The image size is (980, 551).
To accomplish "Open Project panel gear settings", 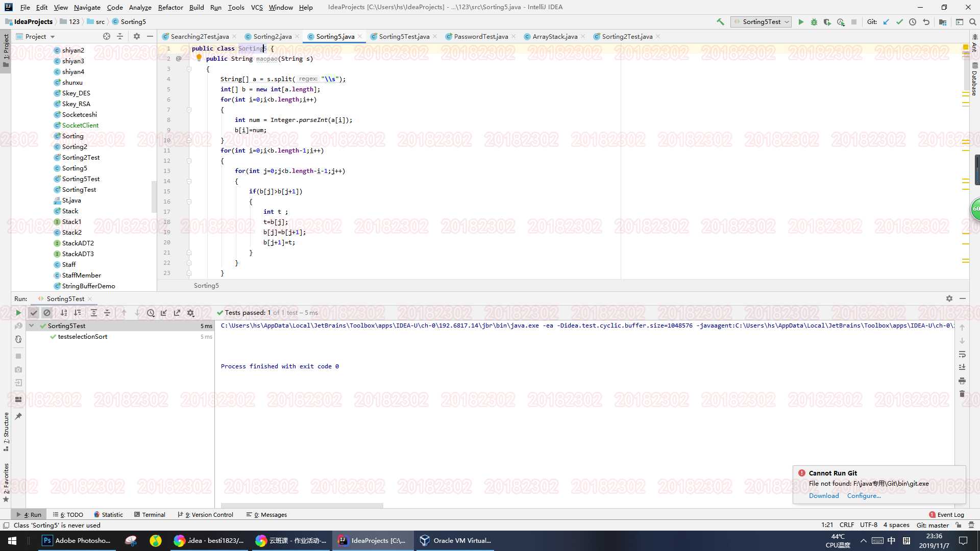I will point(137,36).
